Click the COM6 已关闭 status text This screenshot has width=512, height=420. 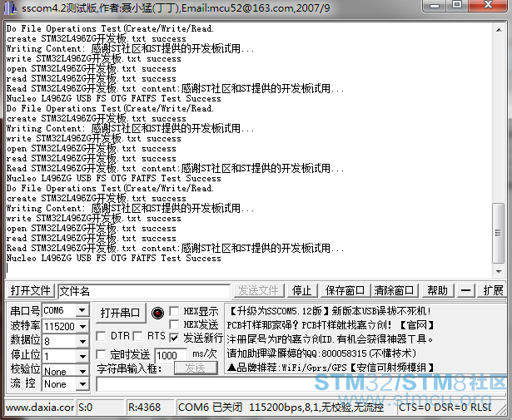click(211, 408)
